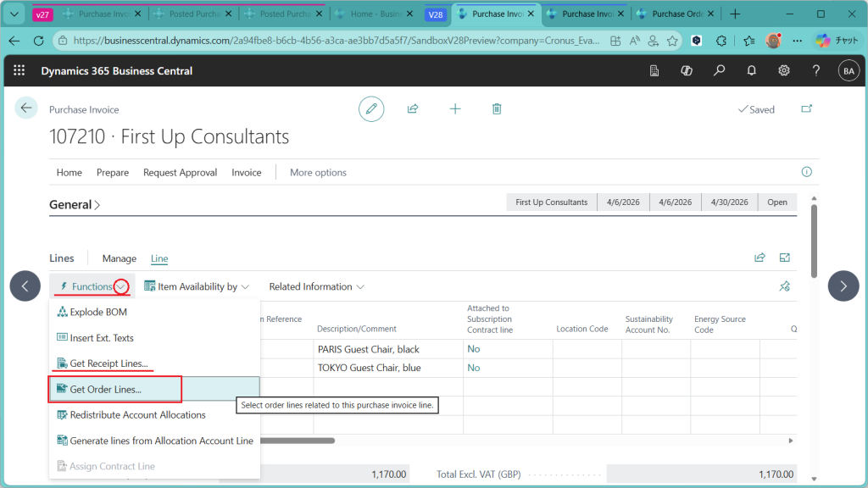Viewport: 868px width, 488px height.
Task: Expand Item Availability by dropdown
Action: [x=197, y=286]
